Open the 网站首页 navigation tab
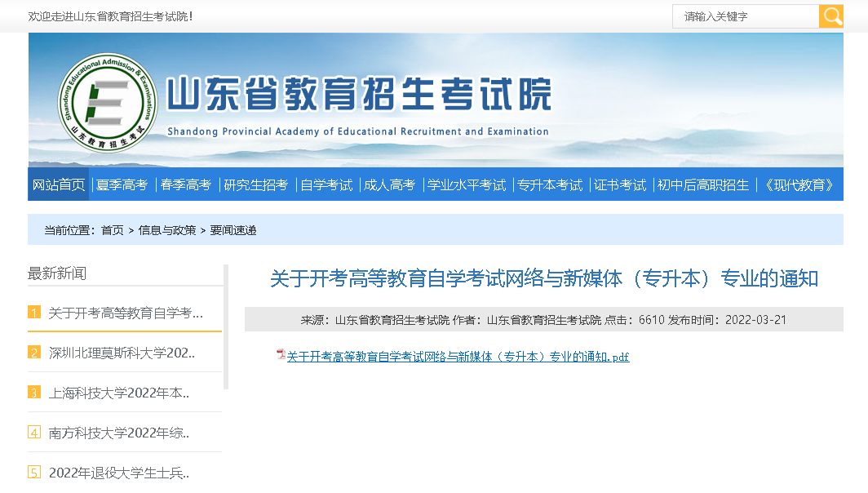Image resolution: width=868 pixels, height=493 pixels. (59, 185)
